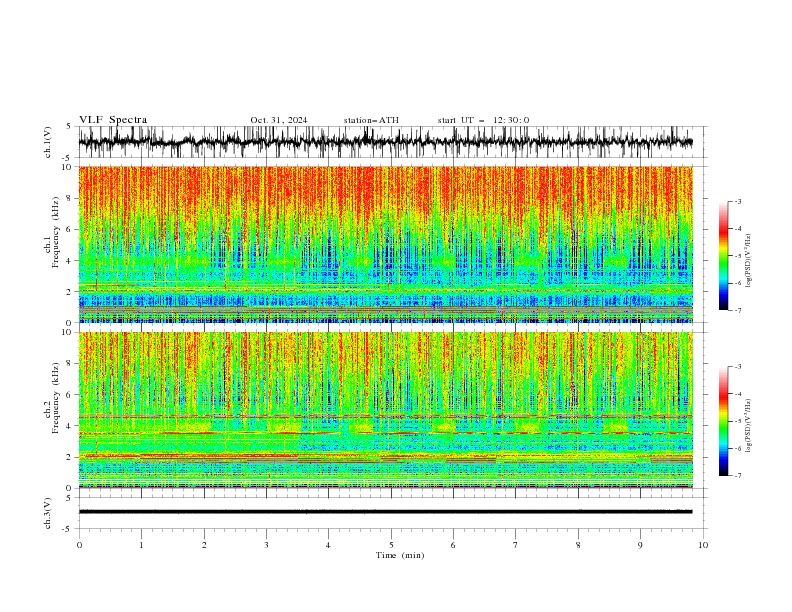Click the ch.1 spectrogram panel

[386, 244]
